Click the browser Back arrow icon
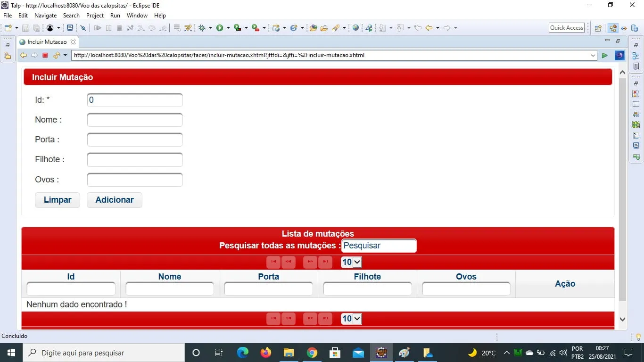This screenshot has height=362, width=644. 24,55
